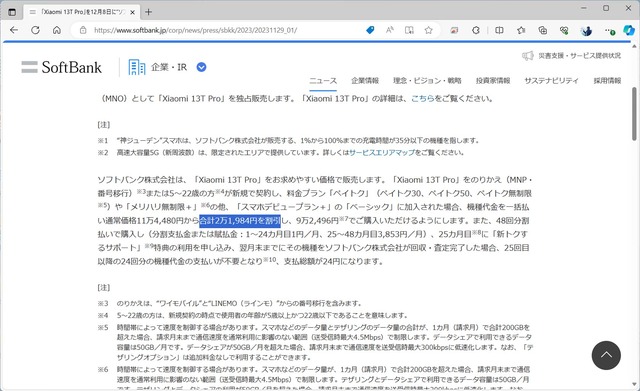Image resolution: width=640 pixels, height=391 pixels.
Task: Open the Extensions puzzle icon
Action: tap(476, 30)
